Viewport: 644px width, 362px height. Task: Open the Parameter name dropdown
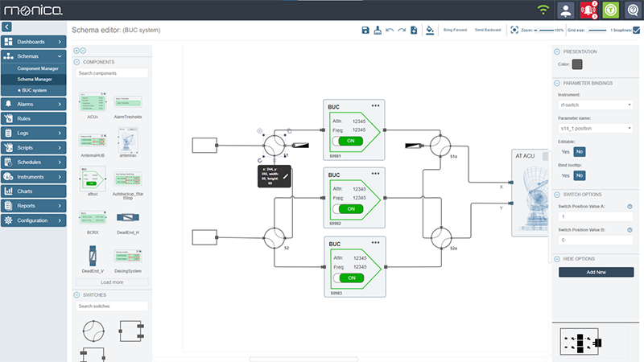tap(595, 128)
